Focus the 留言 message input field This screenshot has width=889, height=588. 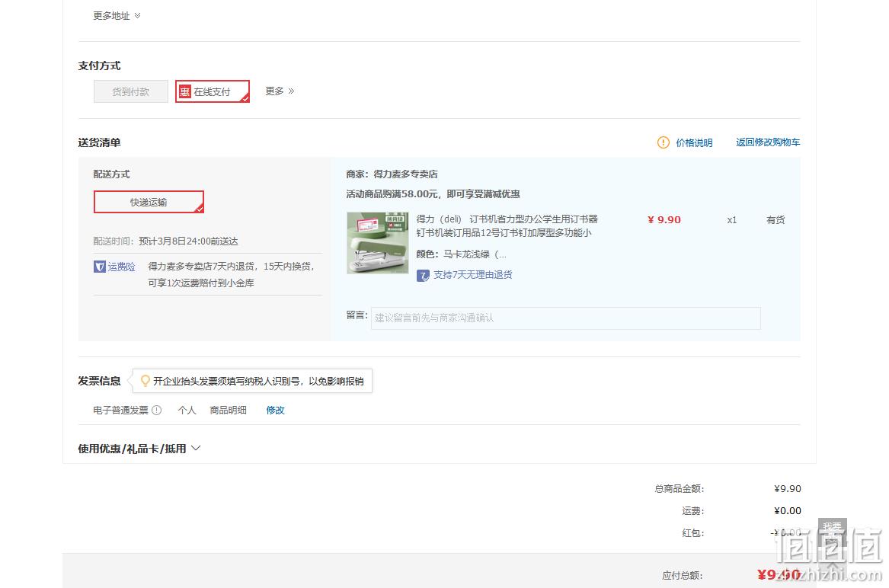[x=566, y=318]
